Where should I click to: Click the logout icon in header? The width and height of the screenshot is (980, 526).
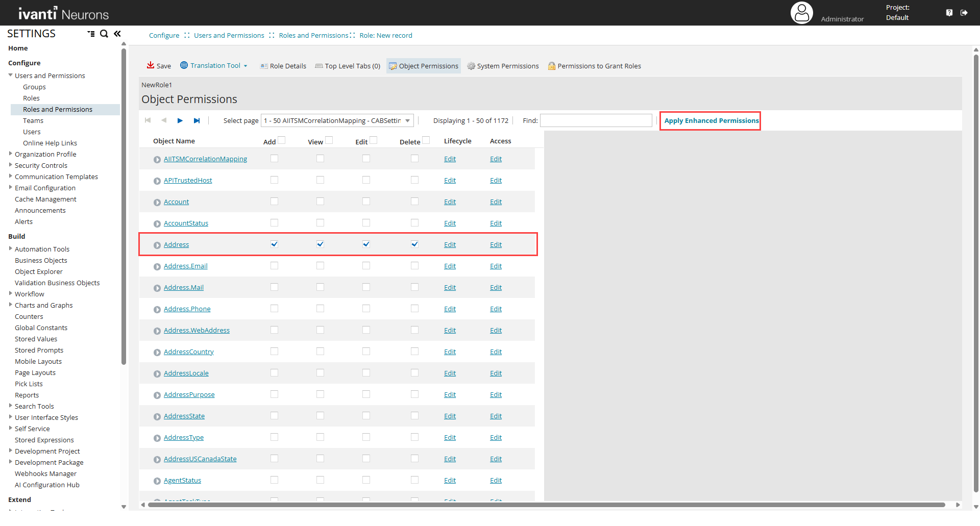964,13
